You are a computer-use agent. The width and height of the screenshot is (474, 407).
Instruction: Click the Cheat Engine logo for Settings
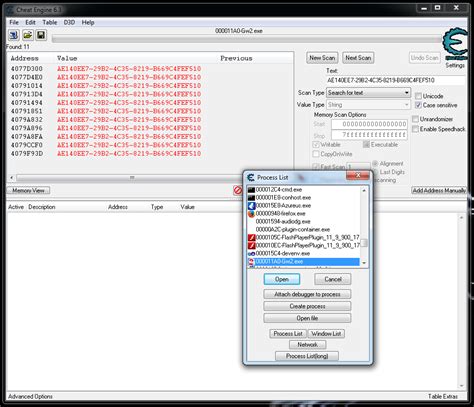(455, 44)
